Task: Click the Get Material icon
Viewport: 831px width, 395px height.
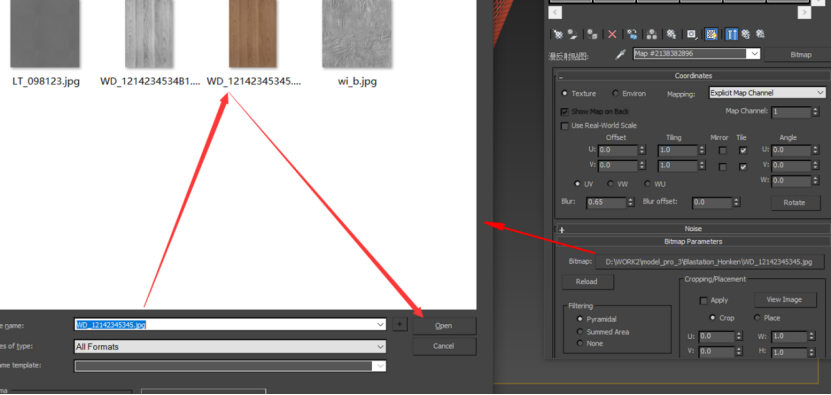Action: coord(558,34)
